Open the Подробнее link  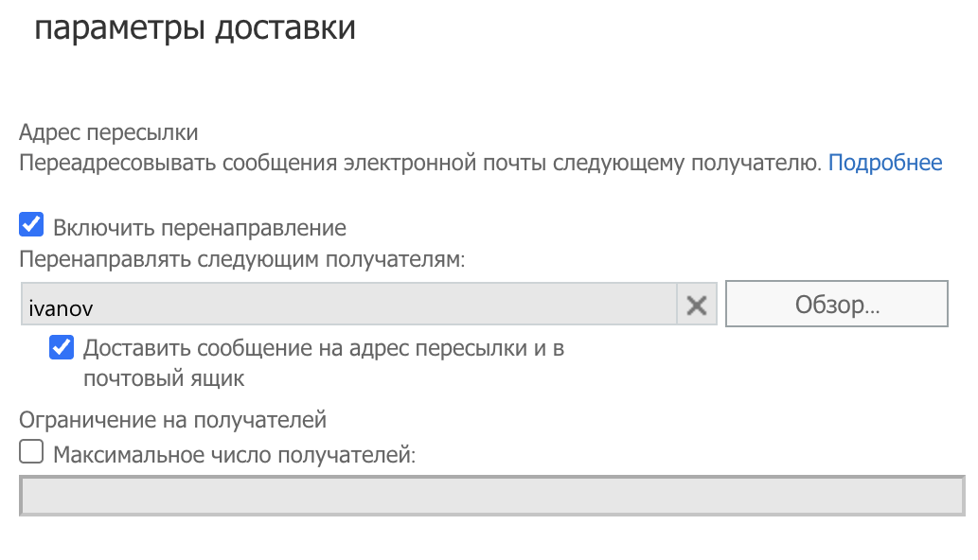click(885, 163)
